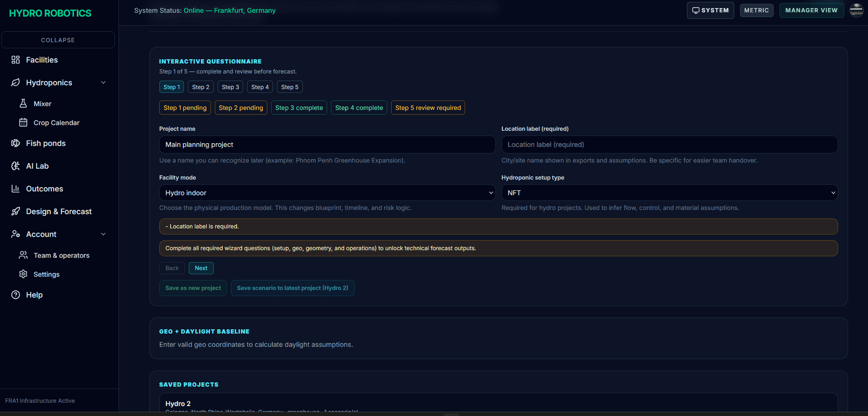The image size is (868, 416).
Task: Focus the Location label input field
Action: [669, 145]
